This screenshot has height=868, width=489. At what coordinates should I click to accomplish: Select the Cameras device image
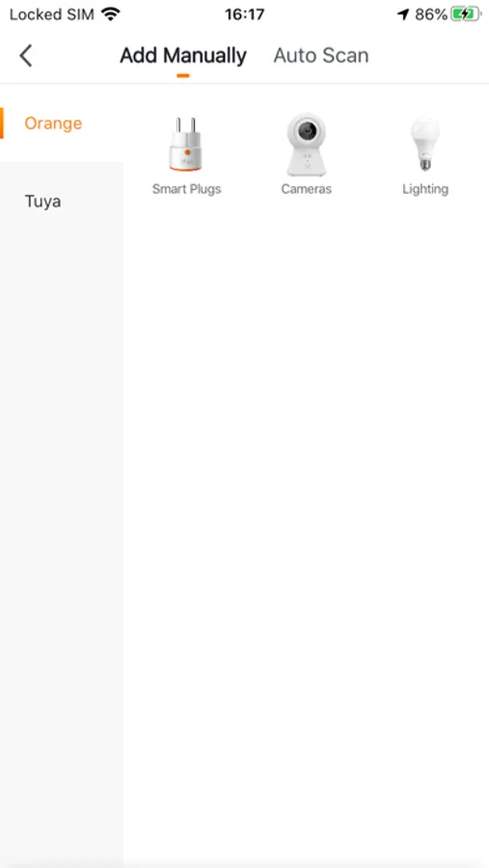pyautogui.click(x=307, y=145)
